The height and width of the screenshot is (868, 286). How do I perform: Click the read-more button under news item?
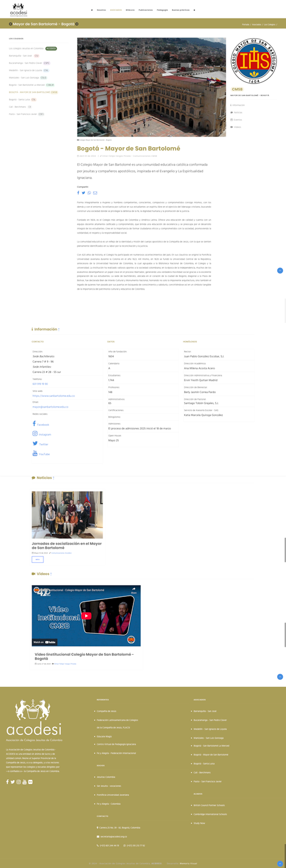38,559
